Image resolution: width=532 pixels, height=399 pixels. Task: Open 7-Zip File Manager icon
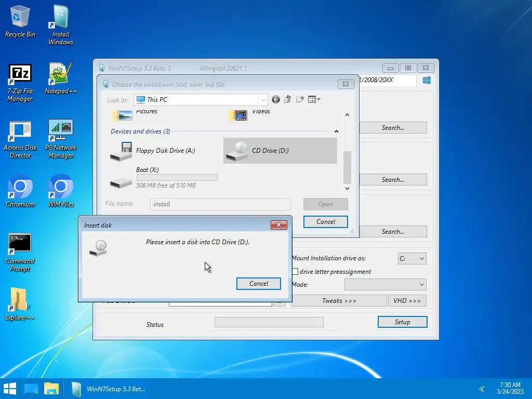[x=20, y=83]
